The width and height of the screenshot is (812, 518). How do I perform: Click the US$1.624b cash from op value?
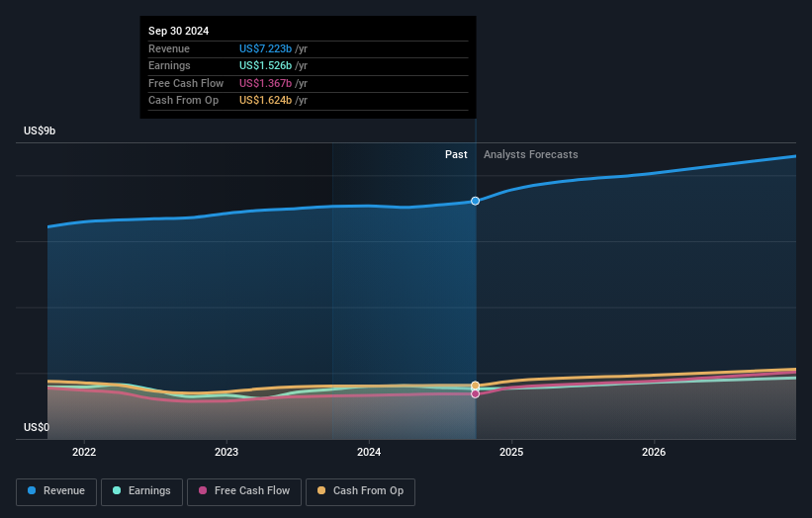click(265, 101)
